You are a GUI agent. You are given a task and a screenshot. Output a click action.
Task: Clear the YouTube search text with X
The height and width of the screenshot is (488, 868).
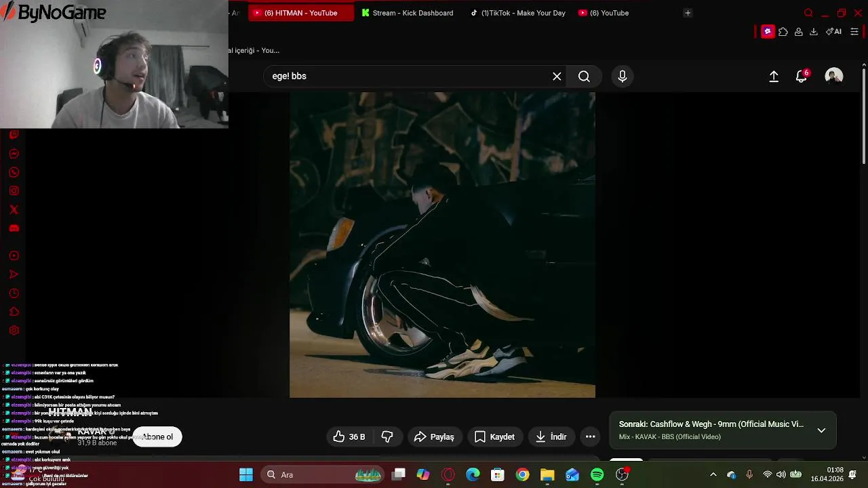coord(557,77)
